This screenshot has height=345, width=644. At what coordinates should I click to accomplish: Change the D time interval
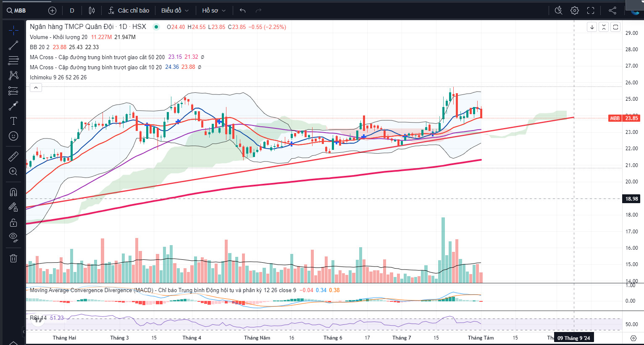[x=72, y=10]
